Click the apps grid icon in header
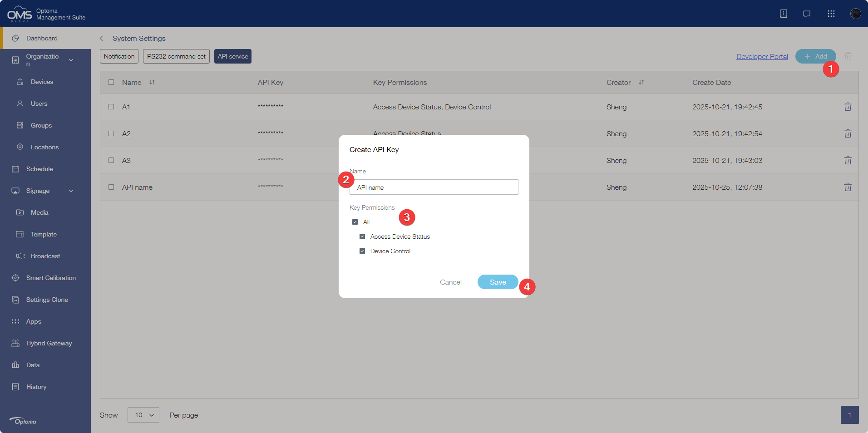This screenshot has height=433, width=868. pos(831,14)
